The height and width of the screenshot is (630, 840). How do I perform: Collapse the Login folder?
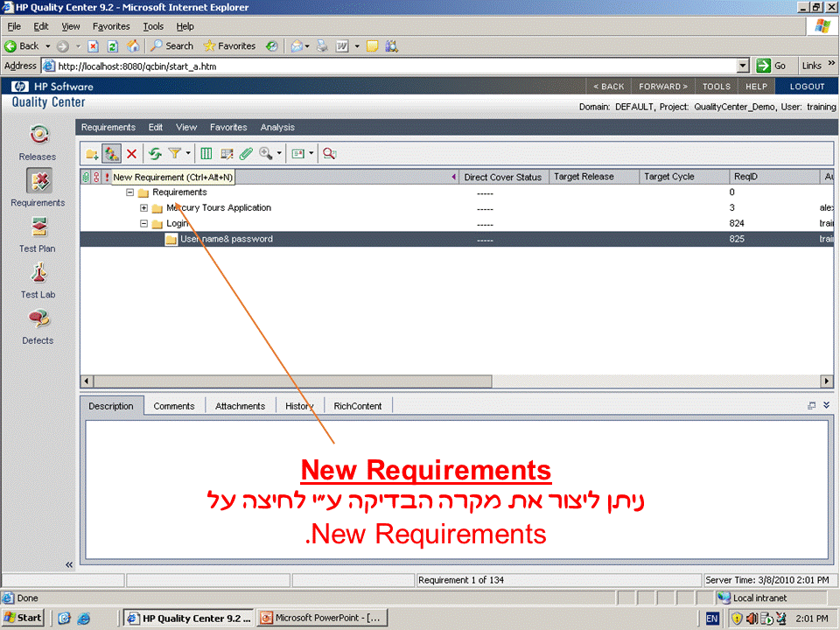coord(143,223)
